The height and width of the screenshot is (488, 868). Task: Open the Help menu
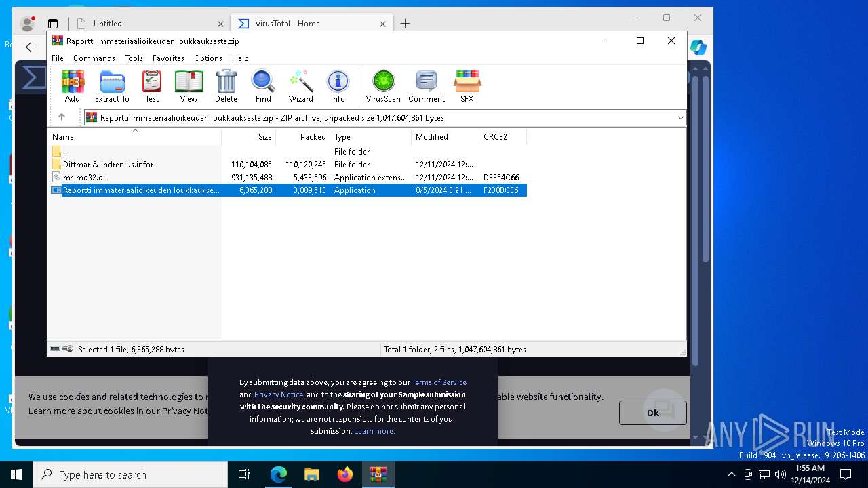click(240, 58)
